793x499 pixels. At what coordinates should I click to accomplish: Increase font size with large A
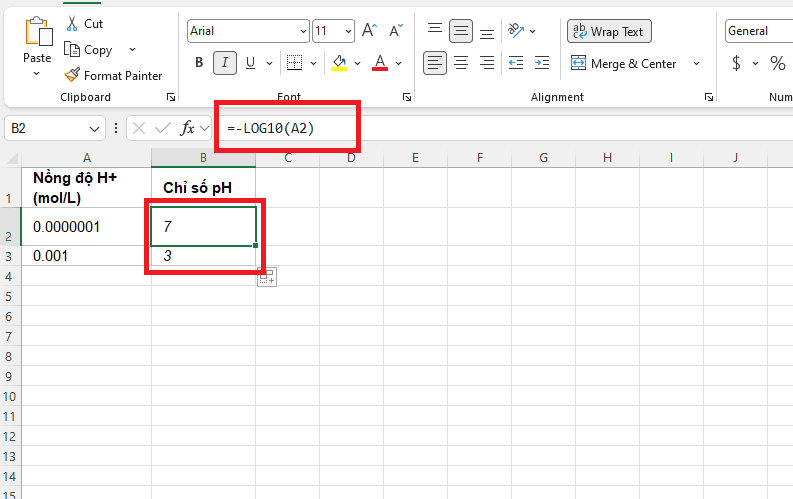(369, 30)
